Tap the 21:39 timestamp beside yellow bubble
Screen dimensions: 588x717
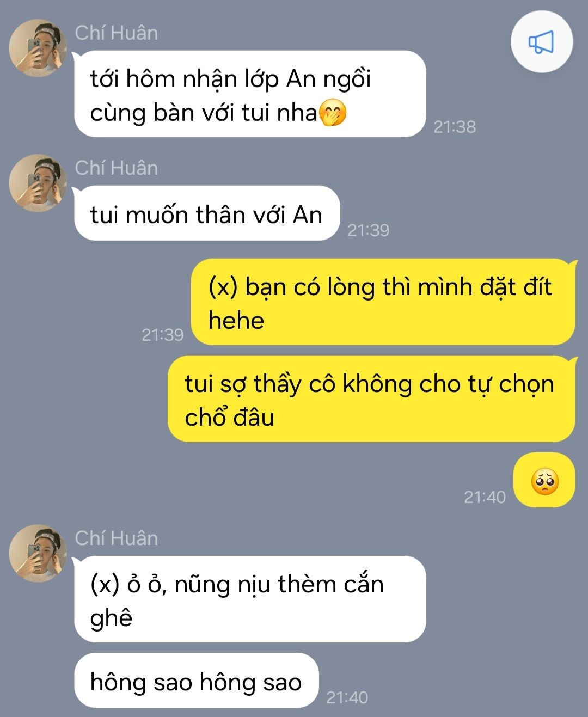point(163,334)
